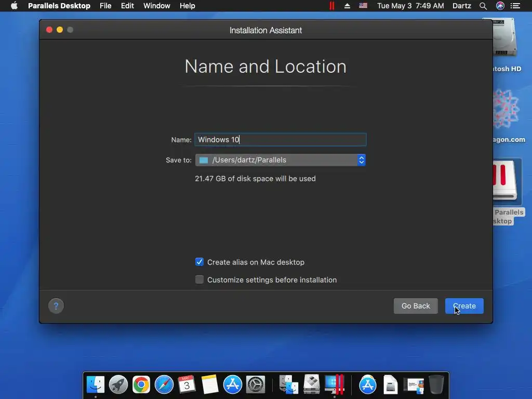Viewport: 532px width, 399px height.
Task: Open the App Store icon right of Parallels
Action: point(368,384)
